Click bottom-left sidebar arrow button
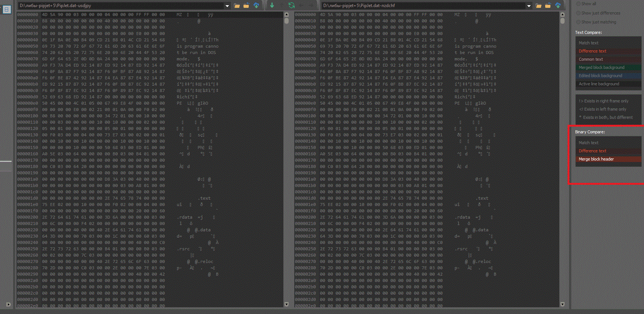 8,304
